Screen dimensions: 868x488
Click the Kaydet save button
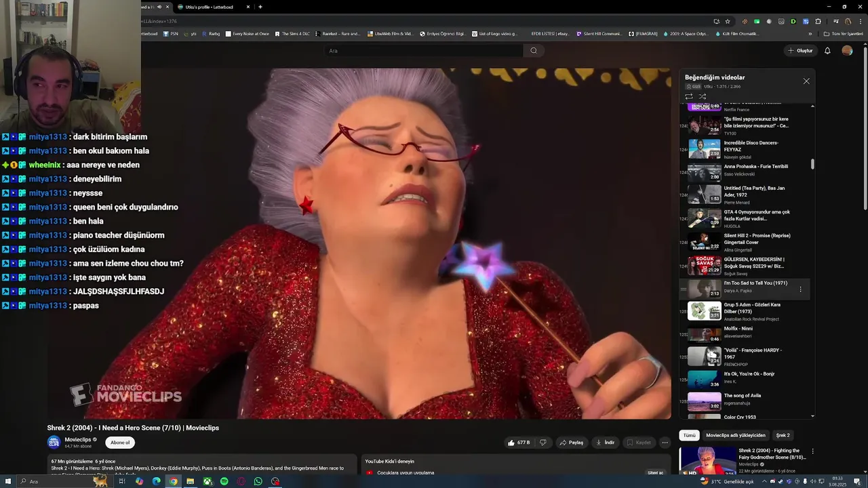click(638, 443)
